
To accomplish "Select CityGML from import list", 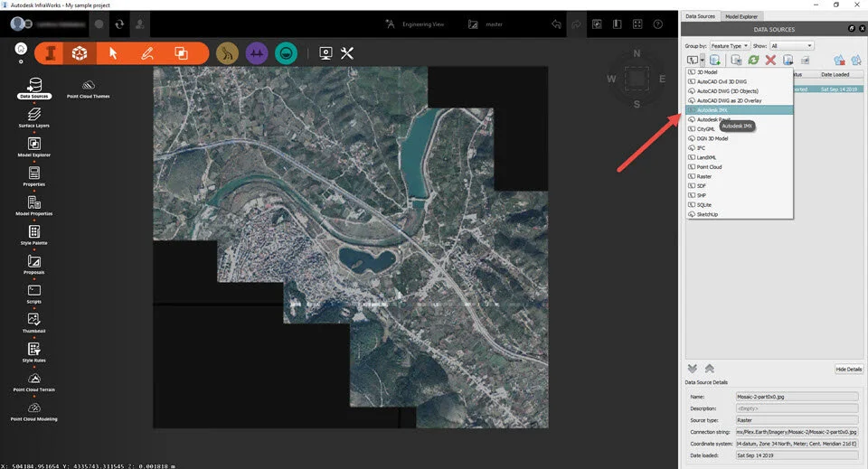I will [740, 129].
